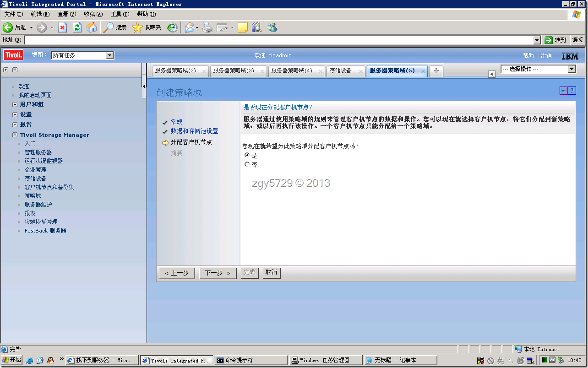The image size is (588, 368).
Task: Switch to 命令提示符 taskbar window
Action: click(251, 360)
